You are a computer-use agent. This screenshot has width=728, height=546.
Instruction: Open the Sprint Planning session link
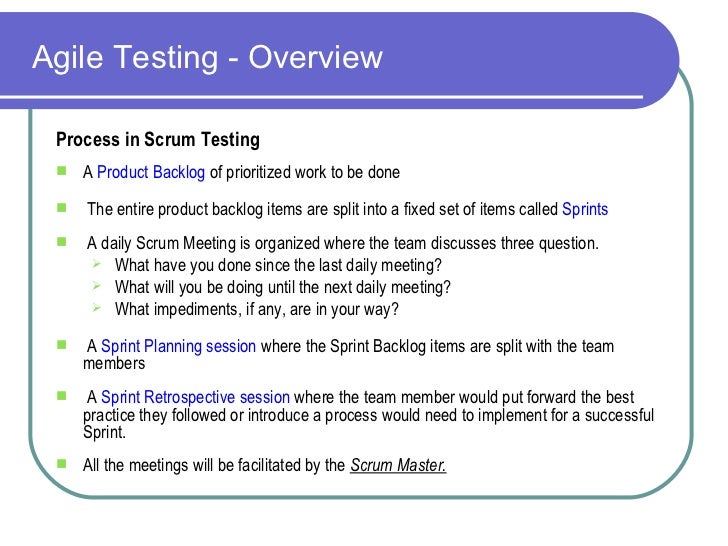179,347
